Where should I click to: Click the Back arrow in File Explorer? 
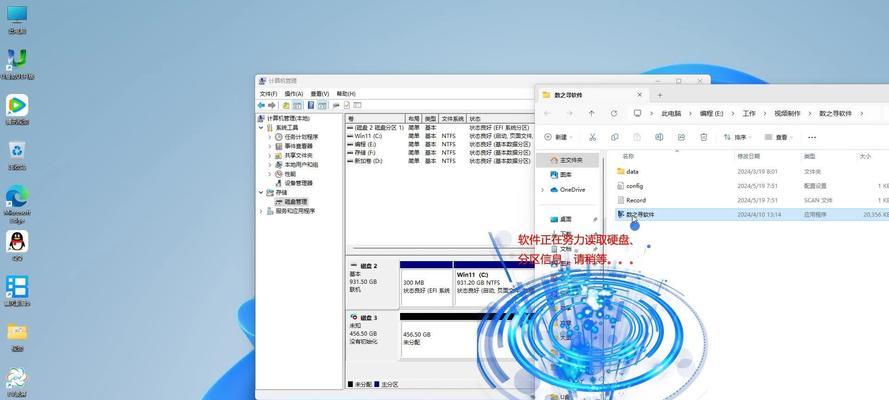point(547,113)
